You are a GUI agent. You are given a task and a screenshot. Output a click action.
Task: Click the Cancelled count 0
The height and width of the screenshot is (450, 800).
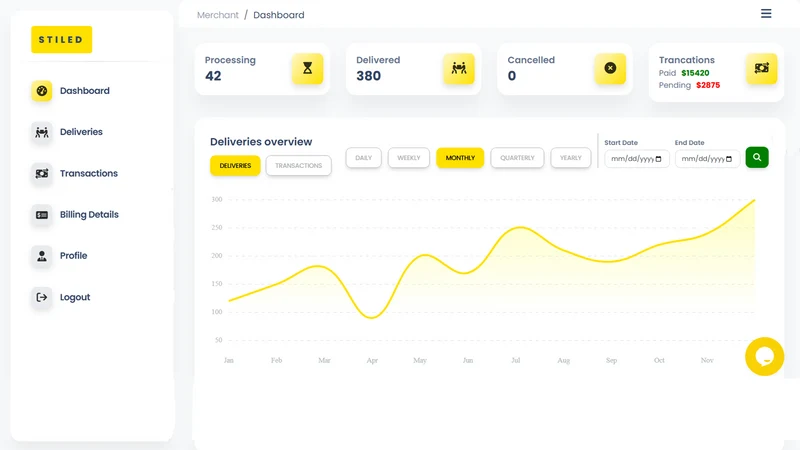tap(512, 76)
